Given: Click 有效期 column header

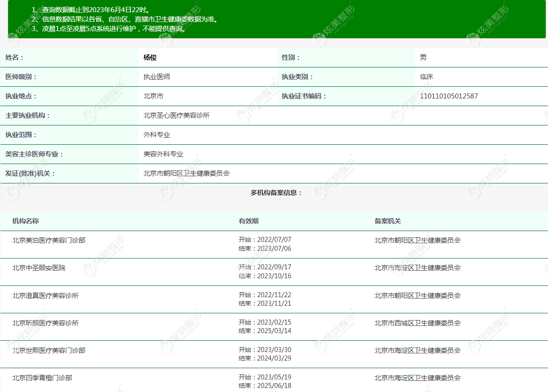Looking at the screenshot, I should (248, 221).
